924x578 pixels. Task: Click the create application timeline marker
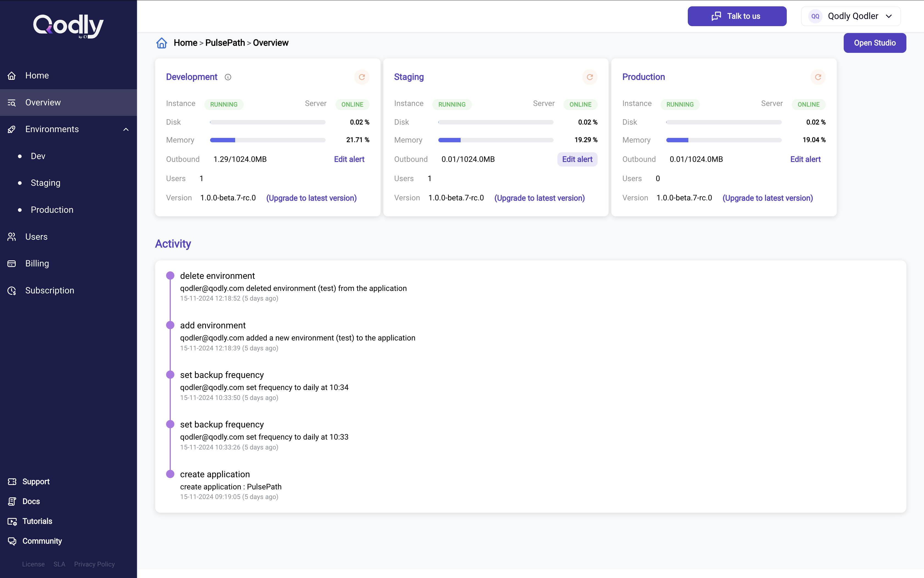[170, 474]
